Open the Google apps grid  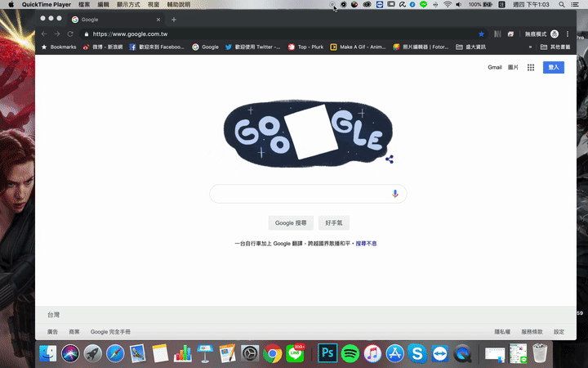tap(531, 67)
